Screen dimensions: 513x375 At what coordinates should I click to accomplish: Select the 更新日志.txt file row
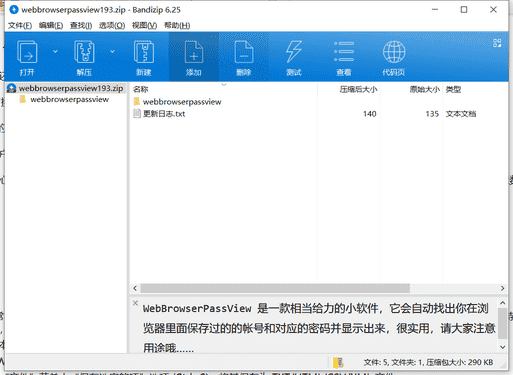[320, 114]
